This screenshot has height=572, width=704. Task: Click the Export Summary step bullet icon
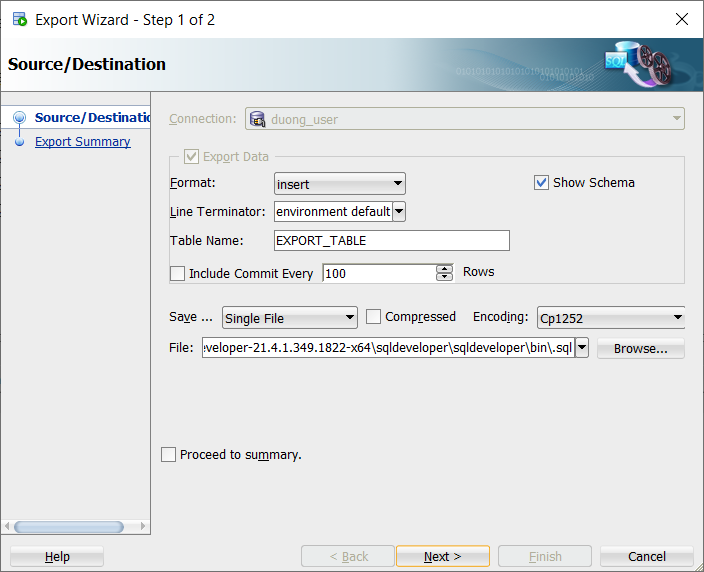pyautogui.click(x=20, y=142)
